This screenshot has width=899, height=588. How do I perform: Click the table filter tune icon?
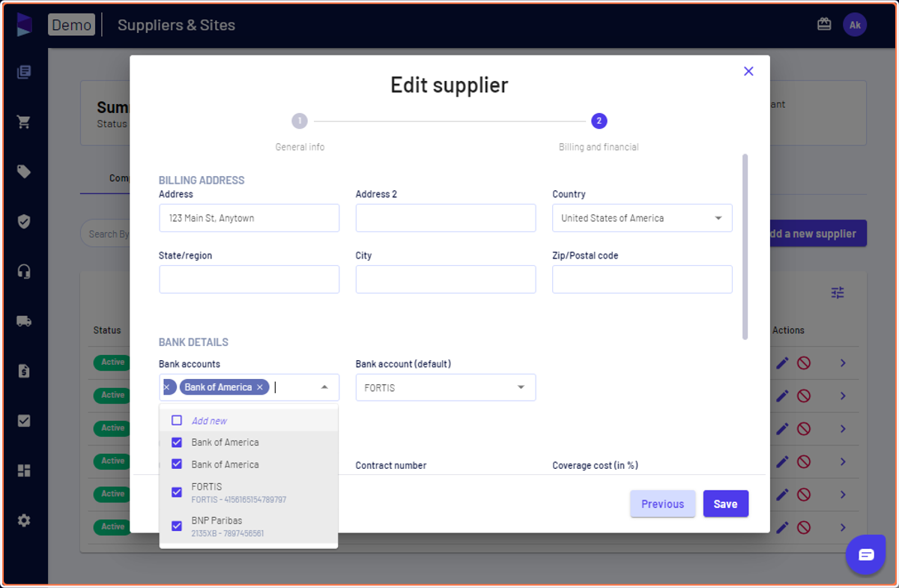[838, 293]
